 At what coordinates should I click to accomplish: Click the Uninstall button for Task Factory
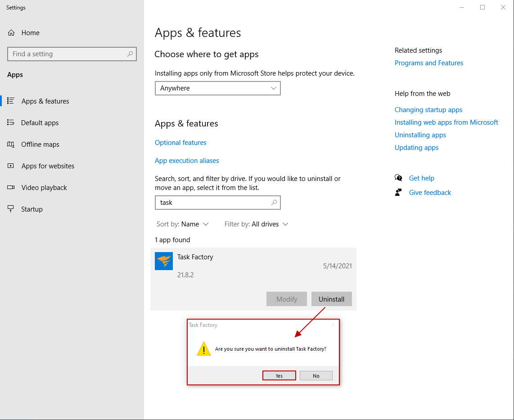[x=332, y=298]
